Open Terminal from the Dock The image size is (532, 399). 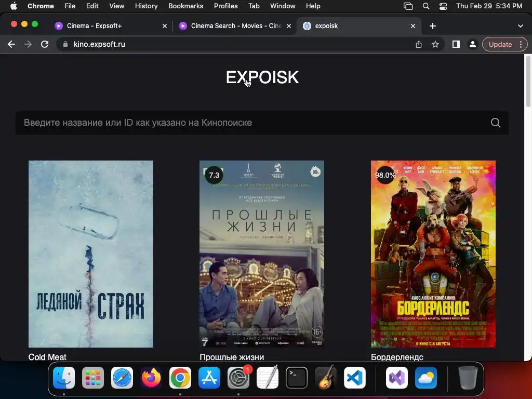[297, 378]
